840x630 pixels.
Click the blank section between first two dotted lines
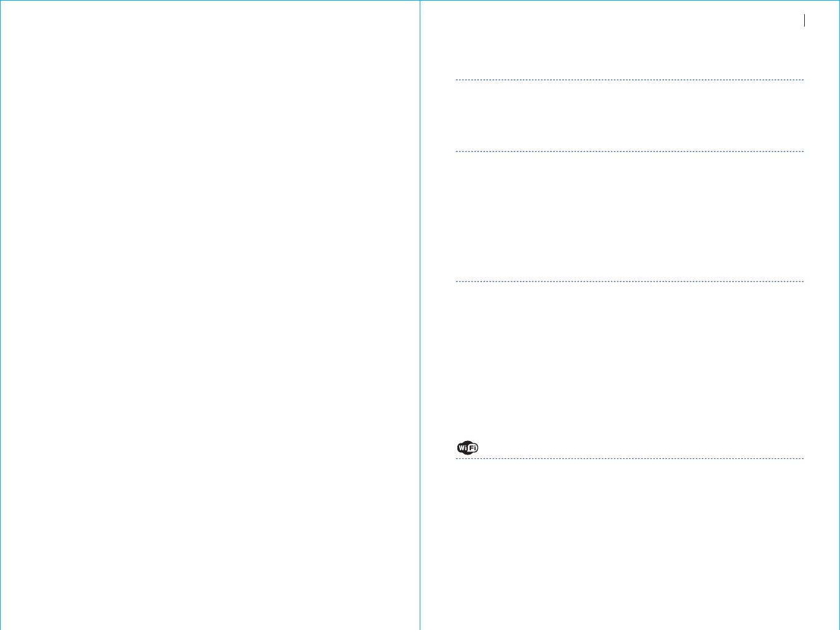(630, 115)
